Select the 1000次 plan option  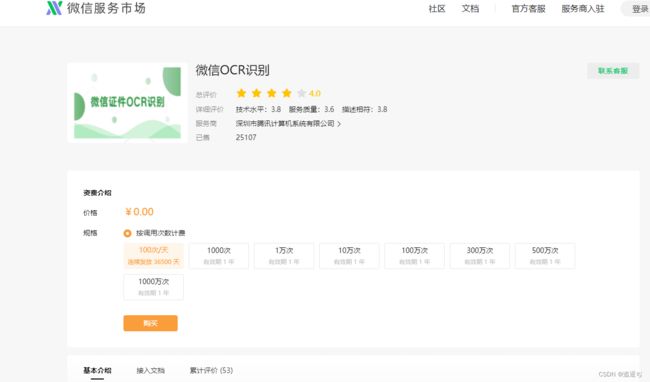(x=219, y=256)
